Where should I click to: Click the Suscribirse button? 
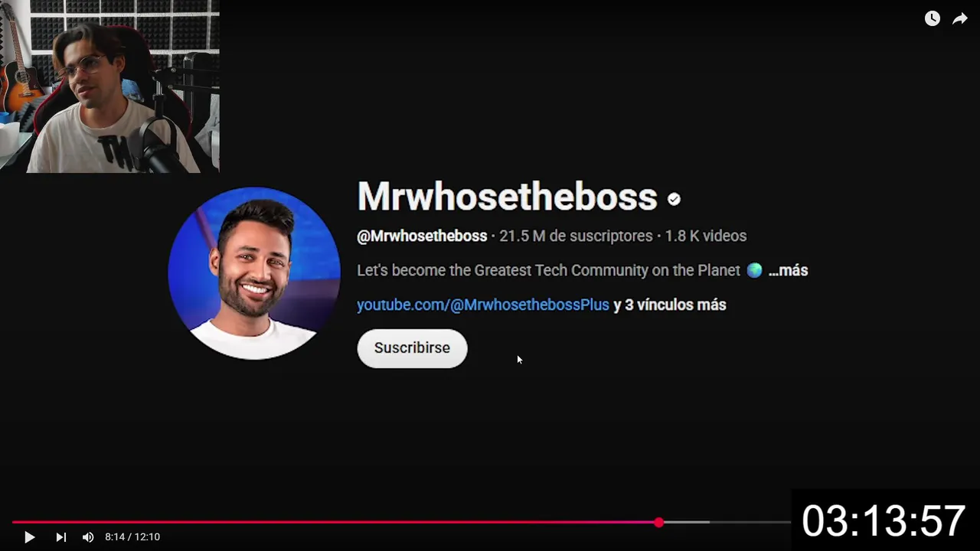(x=412, y=348)
